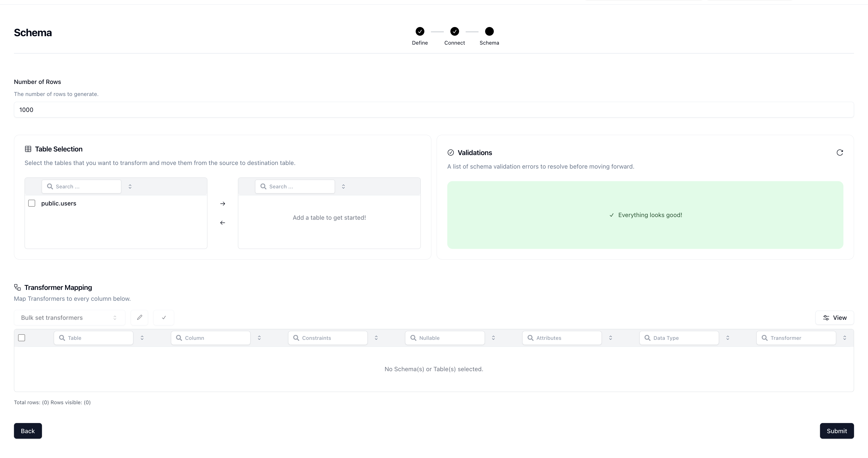Screen dimensions: 868x458
Task: Click the sort arrows next to Constraints filter
Action: 376,338
